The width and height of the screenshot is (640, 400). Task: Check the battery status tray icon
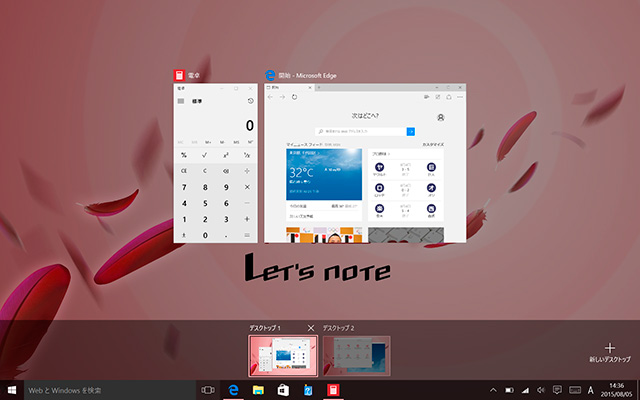click(509, 390)
